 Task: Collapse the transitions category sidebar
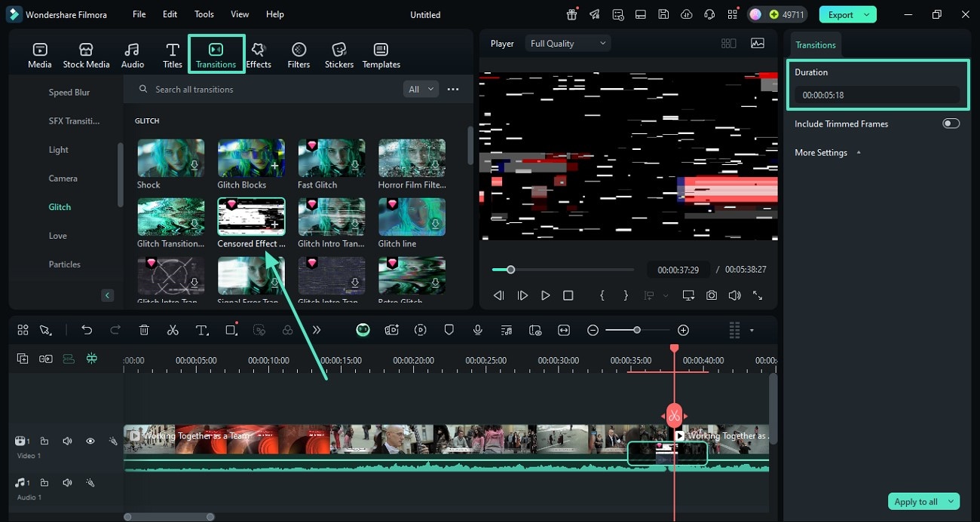[x=108, y=295]
